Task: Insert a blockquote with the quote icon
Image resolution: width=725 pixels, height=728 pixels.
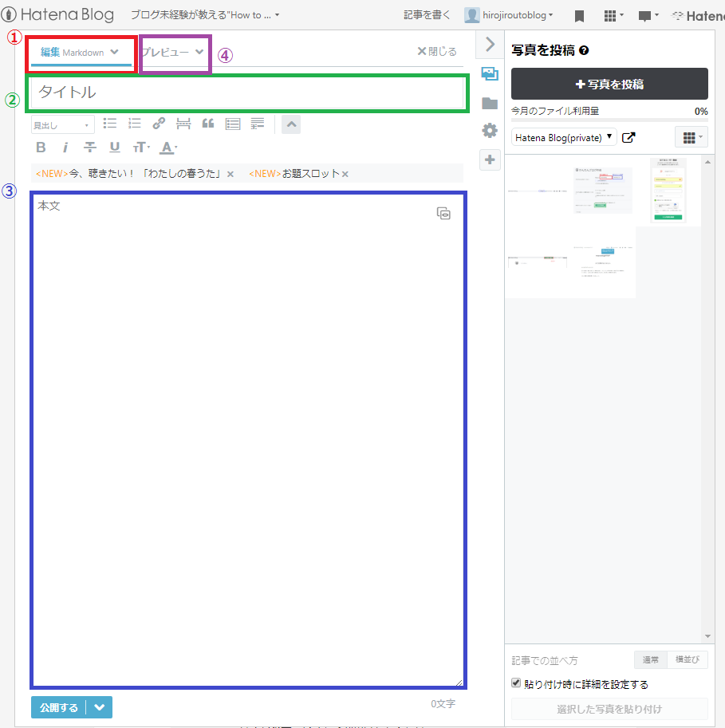Action: (207, 124)
